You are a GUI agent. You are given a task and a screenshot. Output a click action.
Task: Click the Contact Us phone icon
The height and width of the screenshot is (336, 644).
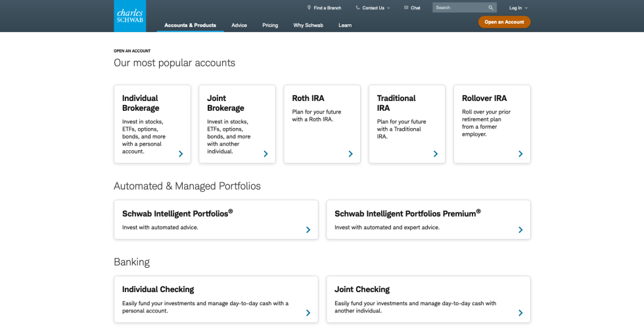click(357, 8)
